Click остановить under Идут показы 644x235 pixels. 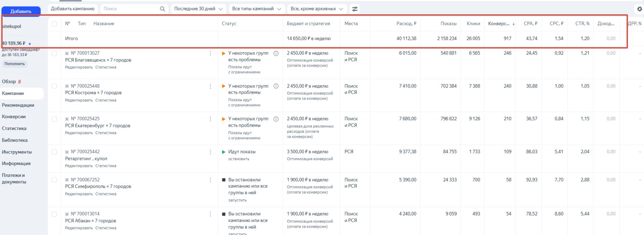(239, 159)
